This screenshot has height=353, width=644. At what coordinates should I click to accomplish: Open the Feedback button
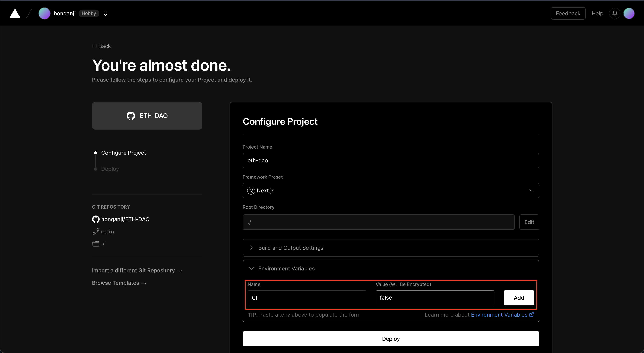568,13
